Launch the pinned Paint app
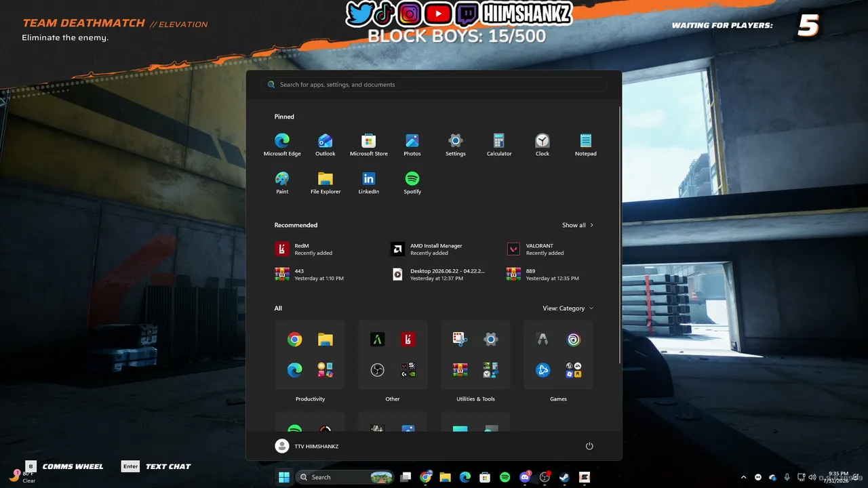This screenshot has height=488, width=868. 282,183
